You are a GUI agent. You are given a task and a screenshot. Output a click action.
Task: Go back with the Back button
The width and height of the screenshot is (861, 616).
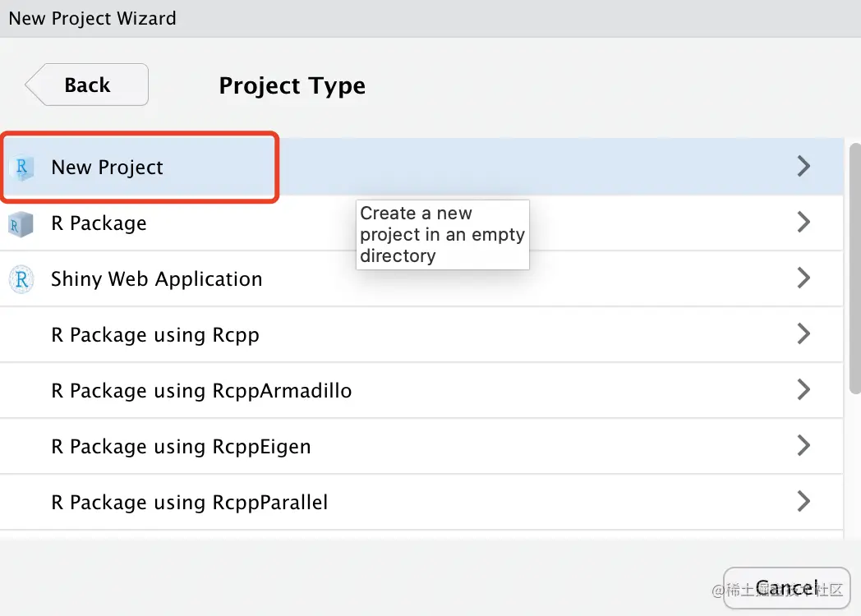coord(87,85)
